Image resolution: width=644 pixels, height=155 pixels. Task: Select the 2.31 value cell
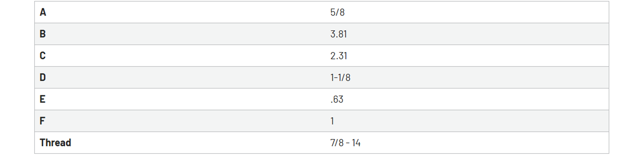(x=338, y=56)
